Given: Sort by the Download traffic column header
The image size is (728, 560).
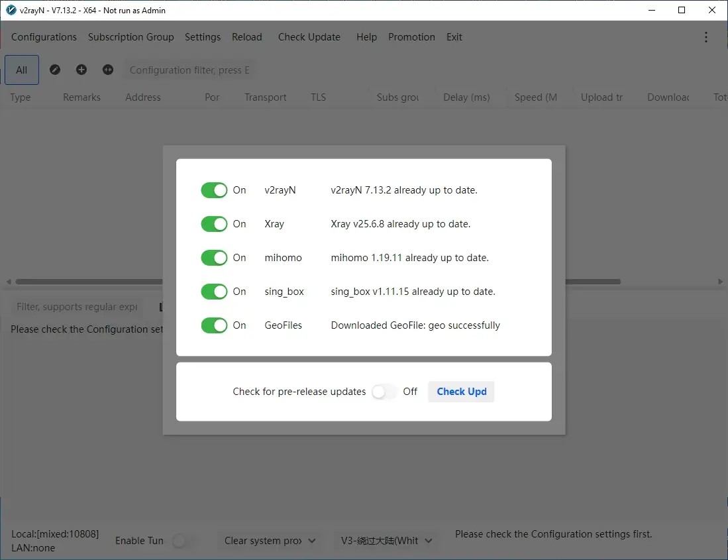Looking at the screenshot, I should tap(668, 97).
